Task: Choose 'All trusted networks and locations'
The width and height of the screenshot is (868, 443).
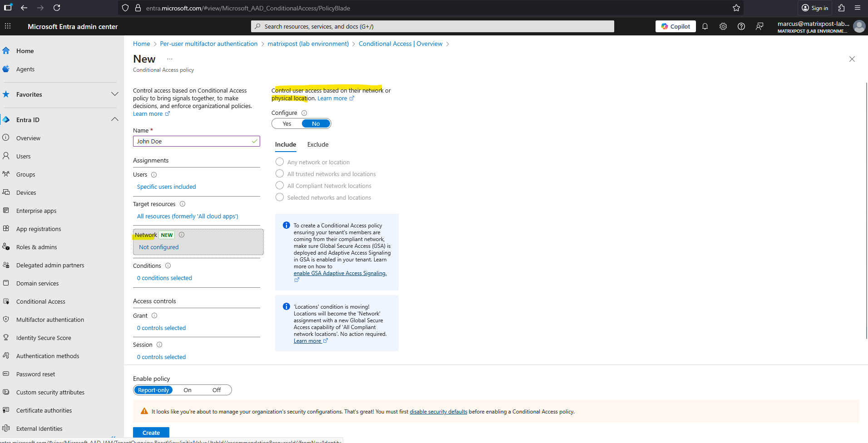Action: (280, 174)
